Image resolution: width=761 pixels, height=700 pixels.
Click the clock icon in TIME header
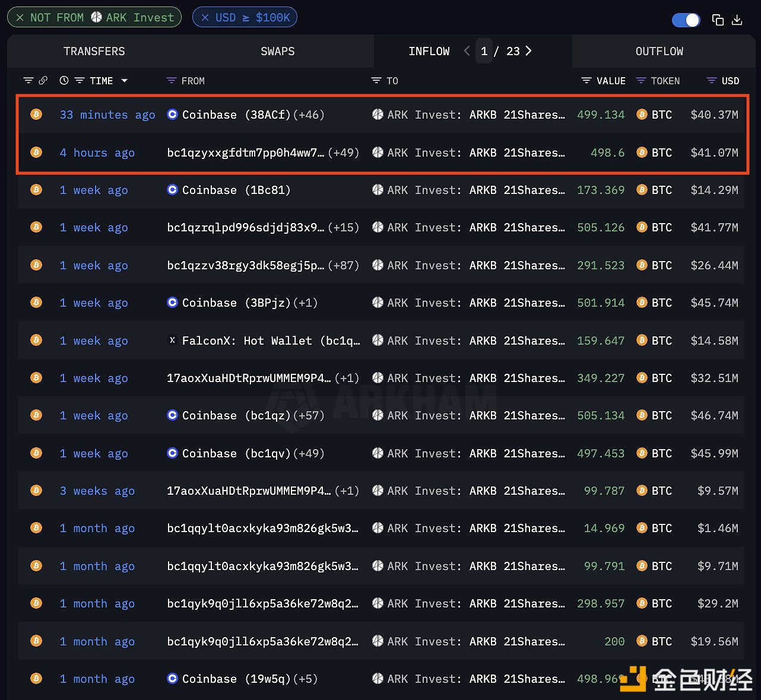click(x=64, y=81)
